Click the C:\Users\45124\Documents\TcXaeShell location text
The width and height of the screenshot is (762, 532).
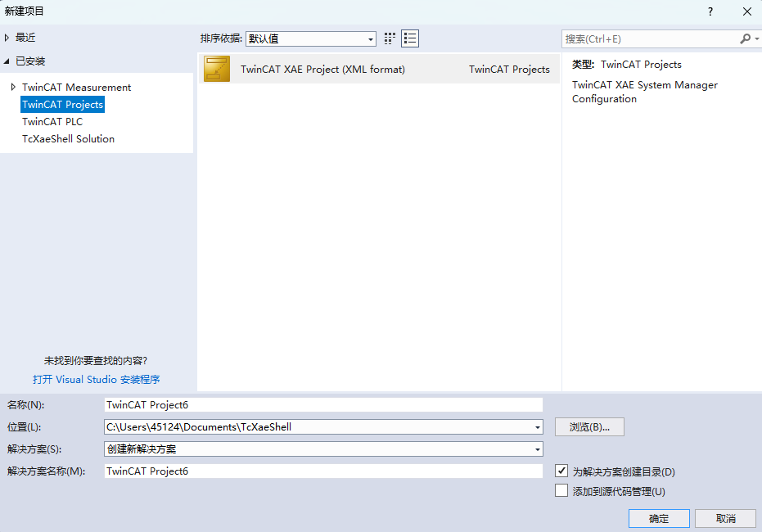pos(199,427)
